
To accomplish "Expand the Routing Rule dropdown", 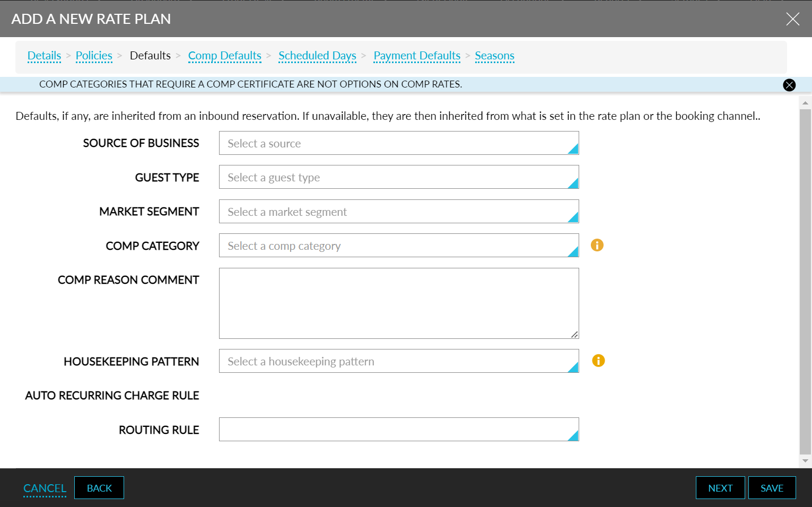I will 398,430.
